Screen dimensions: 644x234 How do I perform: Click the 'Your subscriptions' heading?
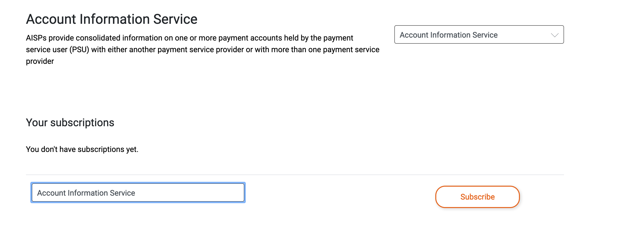point(70,123)
